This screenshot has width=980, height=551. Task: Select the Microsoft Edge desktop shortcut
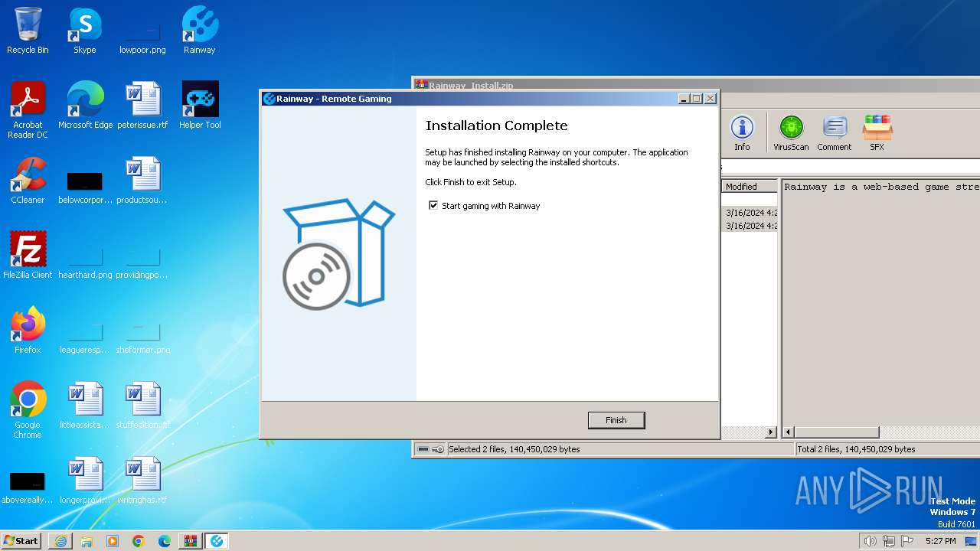85,106
